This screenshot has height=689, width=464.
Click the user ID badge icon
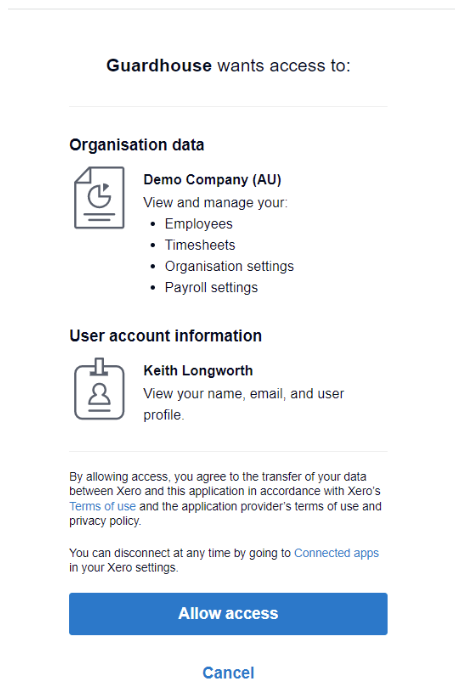(99, 389)
